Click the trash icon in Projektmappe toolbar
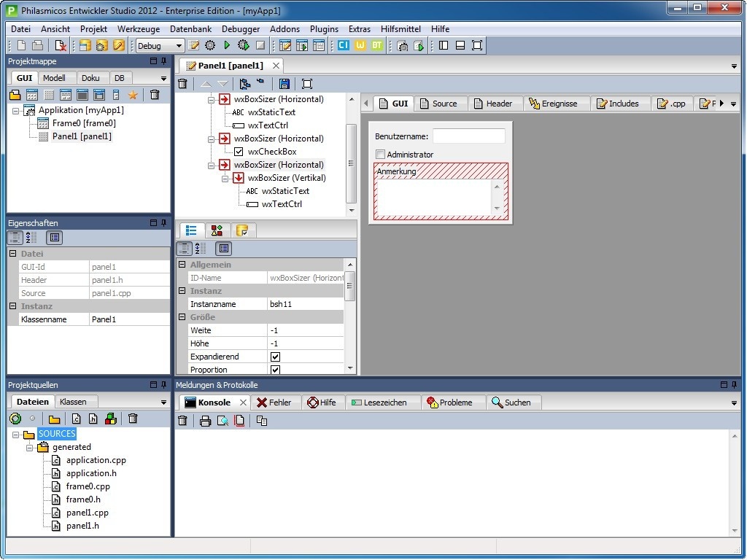747x560 pixels. [155, 95]
